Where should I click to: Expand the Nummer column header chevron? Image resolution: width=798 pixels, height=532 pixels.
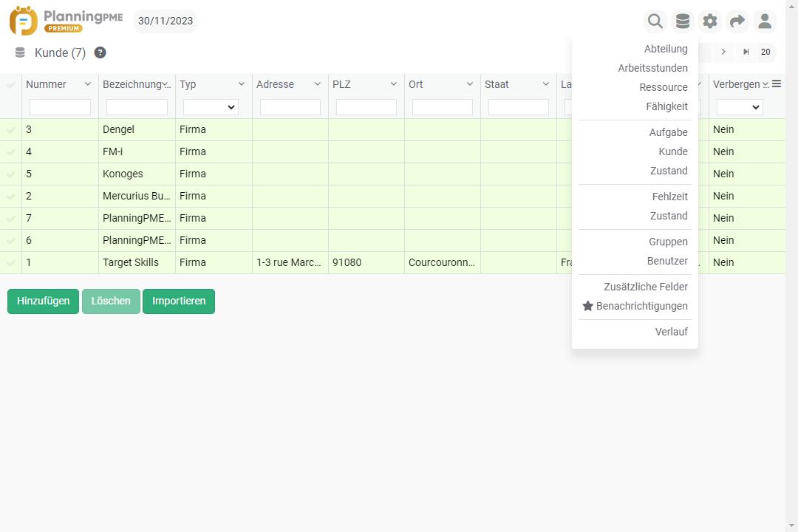[x=88, y=84]
